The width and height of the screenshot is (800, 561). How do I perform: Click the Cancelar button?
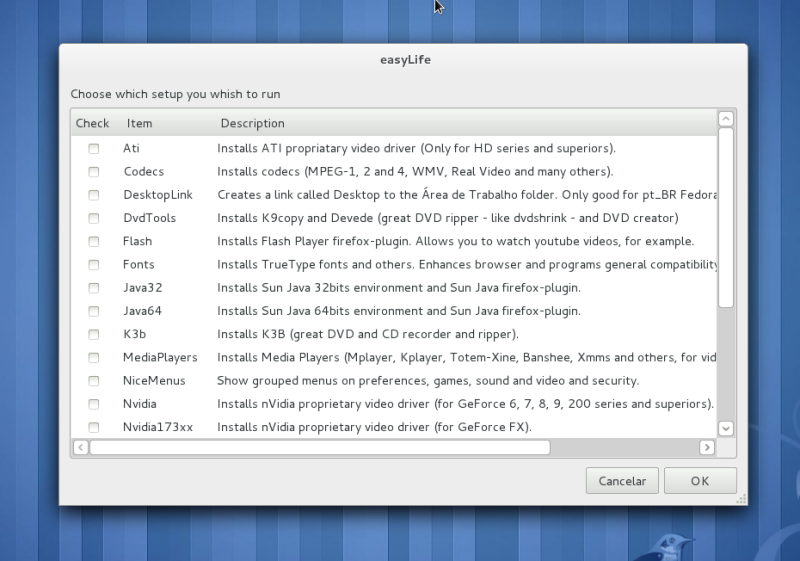[x=622, y=481]
